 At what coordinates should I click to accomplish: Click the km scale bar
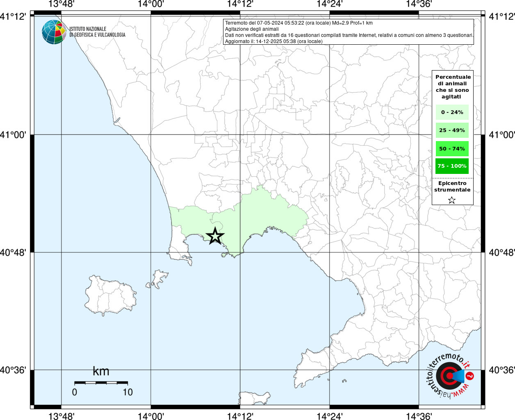click(x=101, y=383)
